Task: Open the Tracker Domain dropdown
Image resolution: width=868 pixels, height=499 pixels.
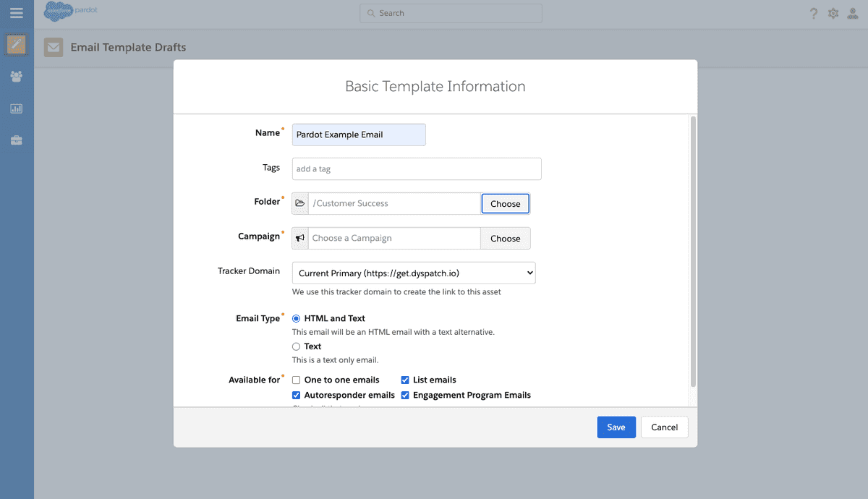Action: click(x=414, y=273)
